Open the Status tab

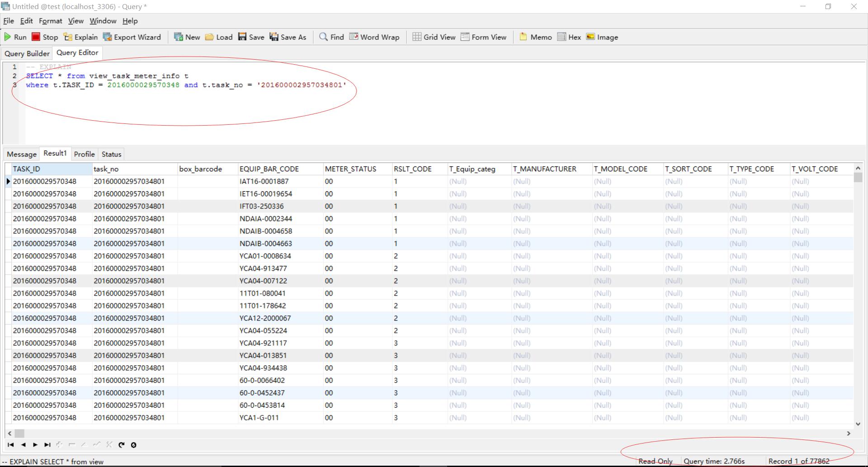click(x=111, y=154)
